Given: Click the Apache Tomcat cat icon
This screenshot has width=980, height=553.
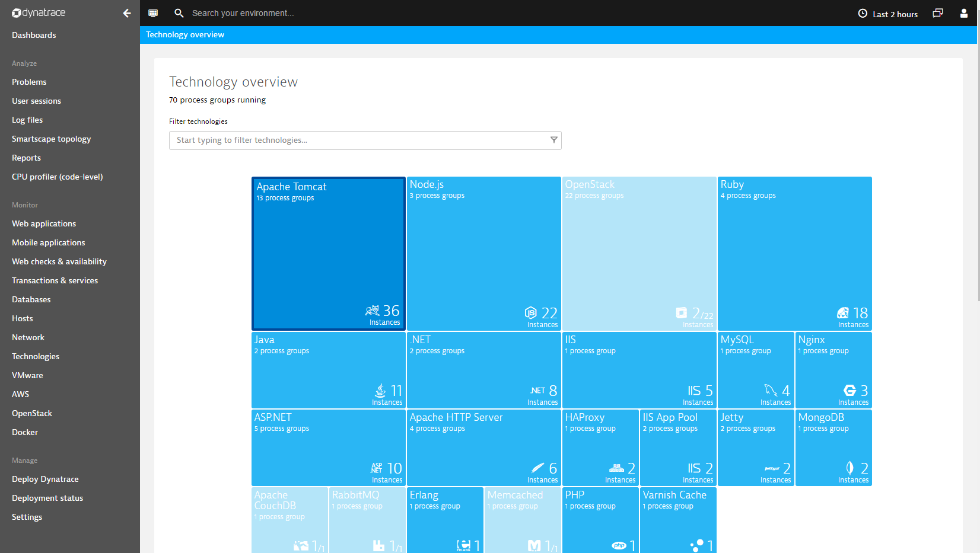Looking at the screenshot, I should (x=372, y=311).
